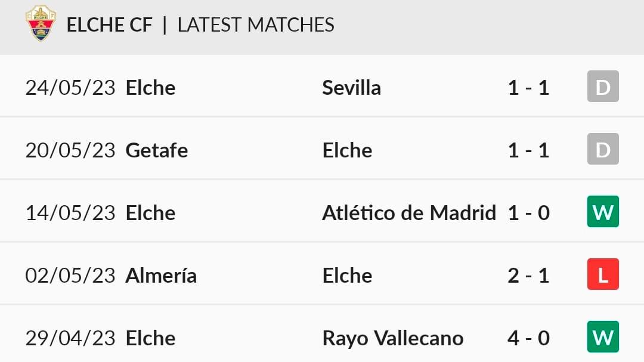
Task: Click Elche home team on 29/04/23 row
Action: (150, 338)
